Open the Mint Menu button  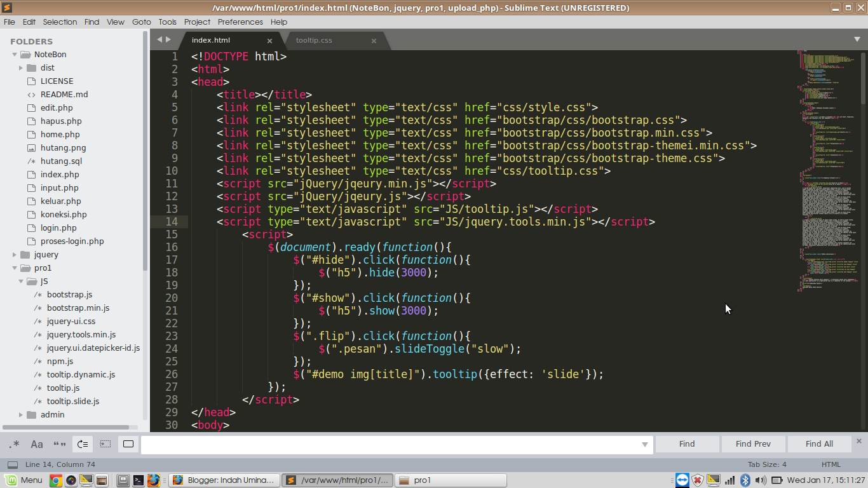click(x=24, y=480)
